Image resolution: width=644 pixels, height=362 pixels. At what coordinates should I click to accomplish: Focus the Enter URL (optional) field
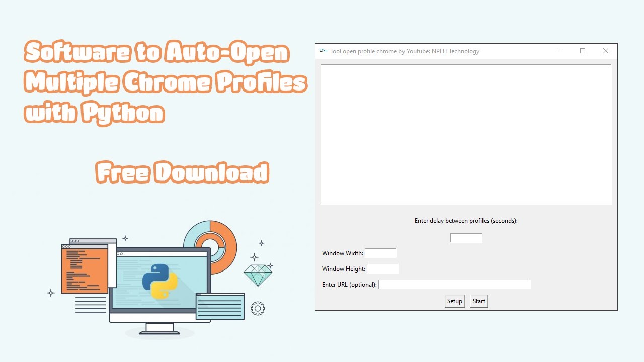click(455, 285)
